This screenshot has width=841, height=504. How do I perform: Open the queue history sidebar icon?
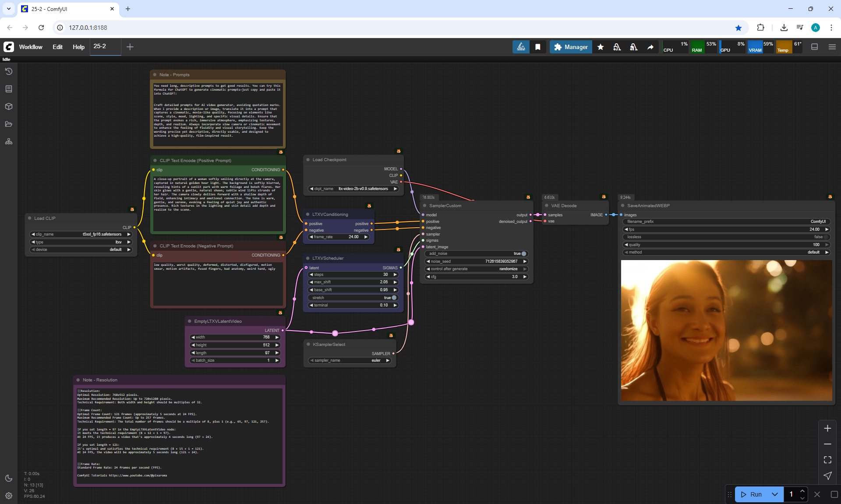coord(9,71)
